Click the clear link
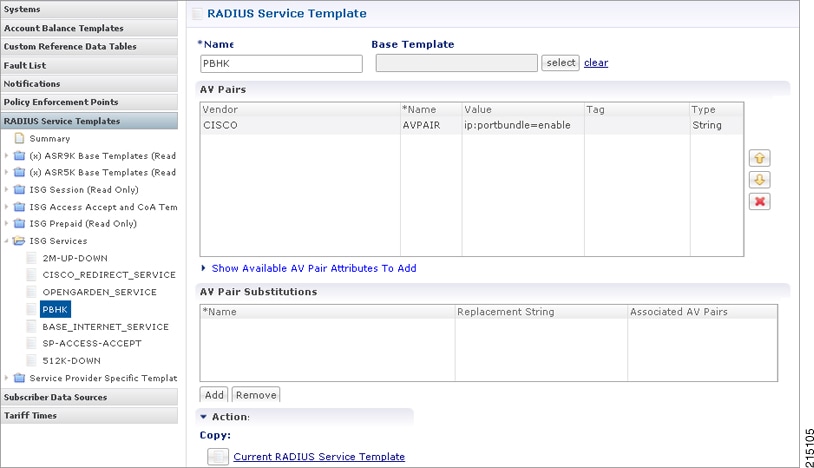 (596, 63)
